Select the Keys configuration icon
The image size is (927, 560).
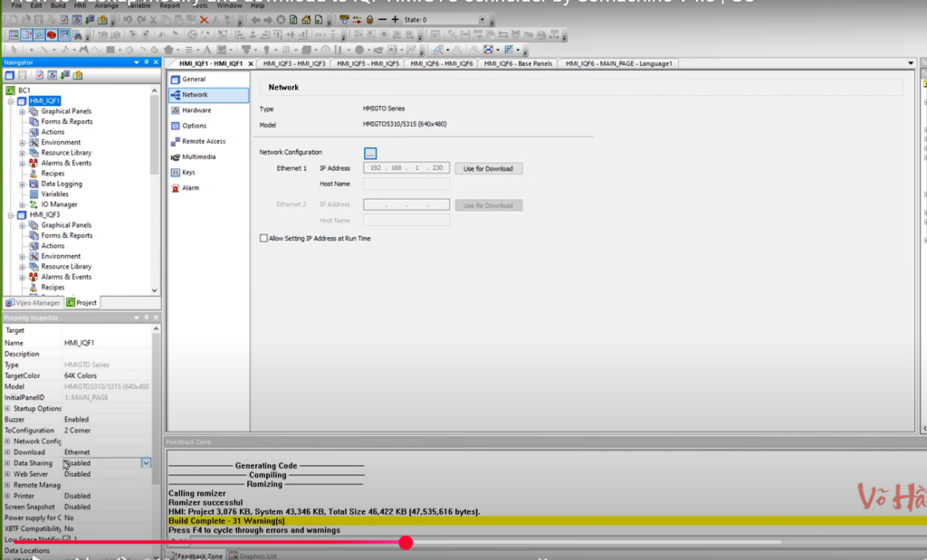[188, 172]
